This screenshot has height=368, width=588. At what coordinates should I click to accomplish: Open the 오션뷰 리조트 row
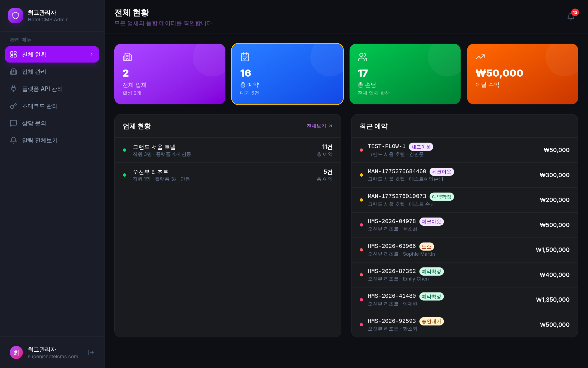coord(228,175)
